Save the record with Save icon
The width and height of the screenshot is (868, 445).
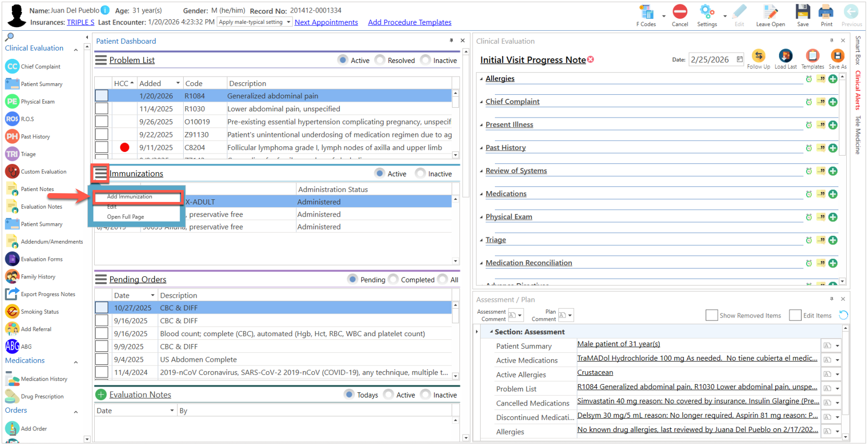[x=802, y=11]
